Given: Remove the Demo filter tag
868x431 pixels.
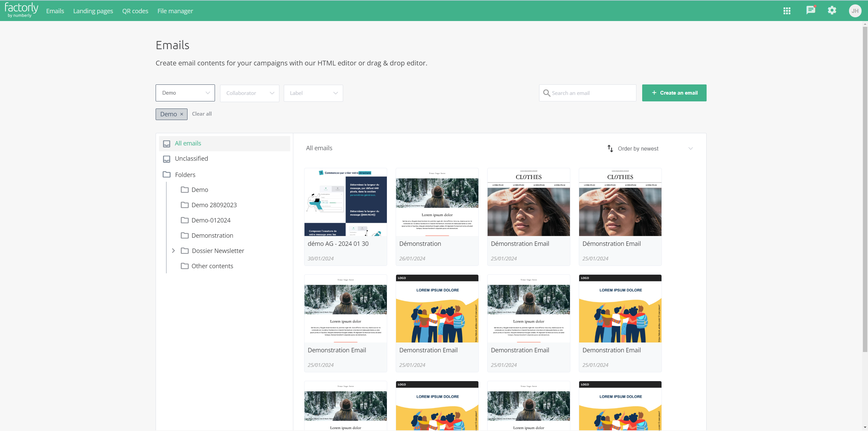Looking at the screenshot, I should click(182, 114).
